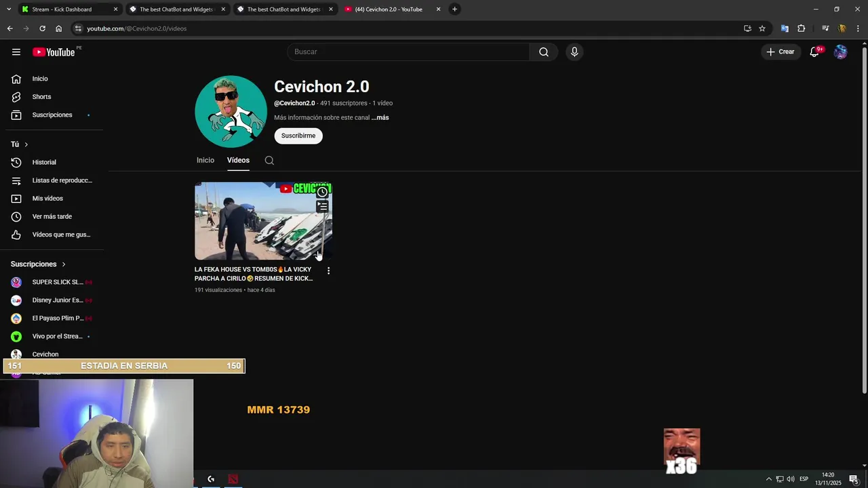Play the beach surfboards video thumbnail
868x488 pixels.
263,221
